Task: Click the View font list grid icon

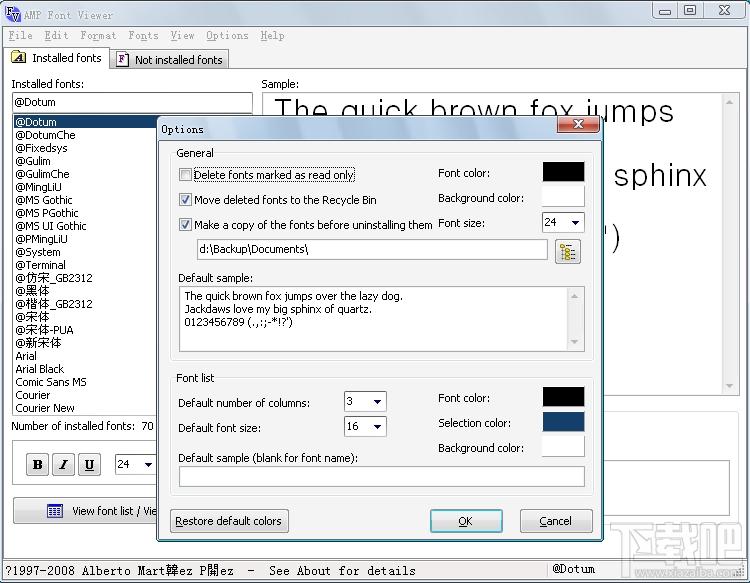Action: [55, 511]
